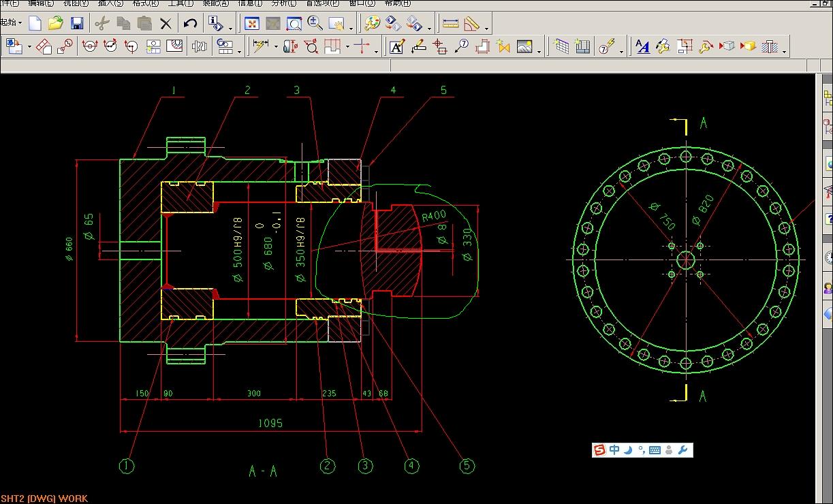Click the crosshatch section view icon
Viewport: 833px width, 504px height.
770,46
